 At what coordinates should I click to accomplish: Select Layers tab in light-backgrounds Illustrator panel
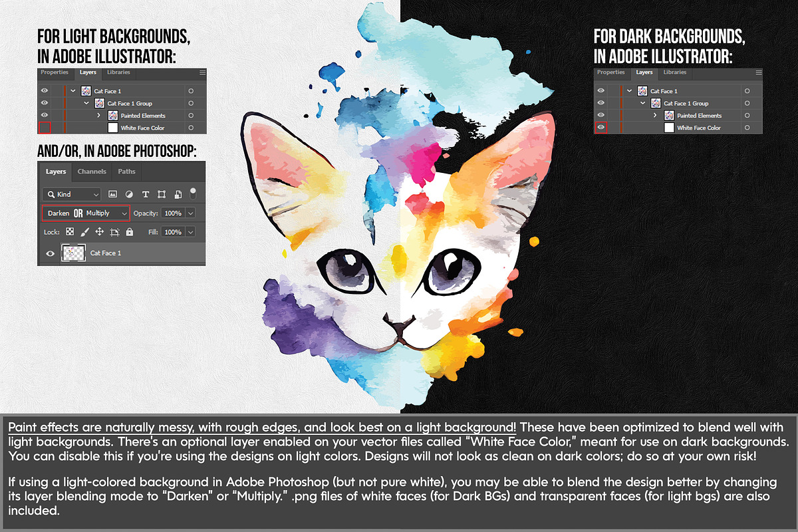tap(88, 72)
